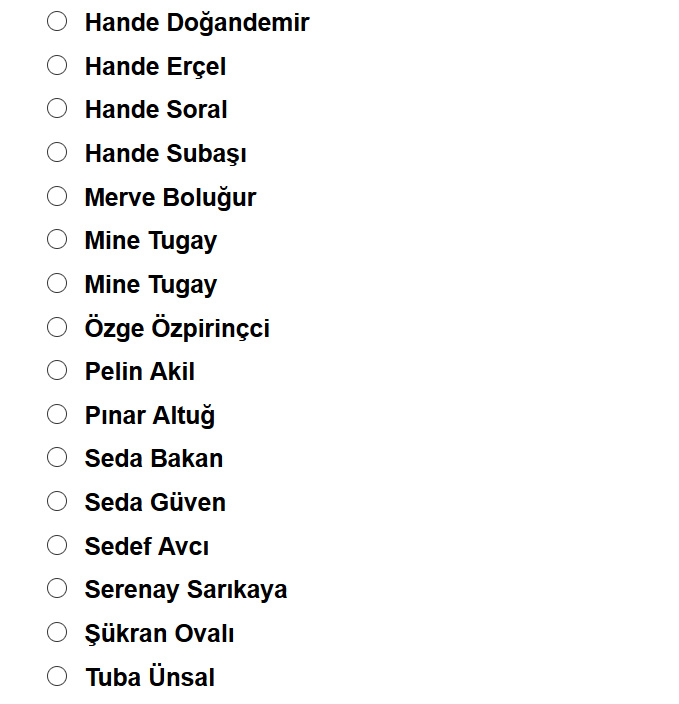Select radio button beside Hande Soral
679x704 pixels.
[x=57, y=109]
